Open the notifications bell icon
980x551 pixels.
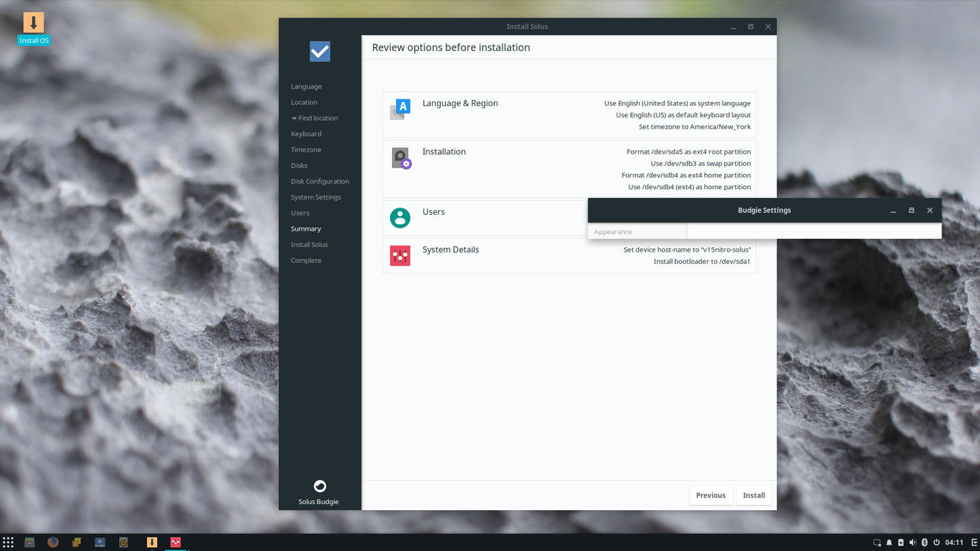tap(889, 542)
